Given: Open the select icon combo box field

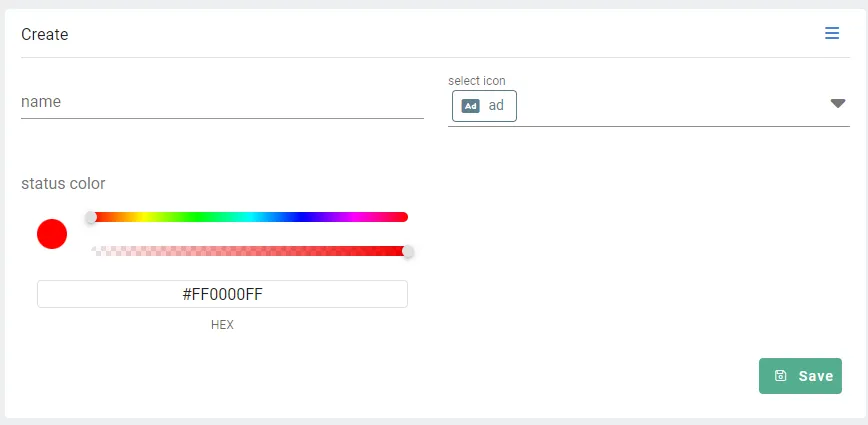Looking at the screenshot, I should coord(649,106).
